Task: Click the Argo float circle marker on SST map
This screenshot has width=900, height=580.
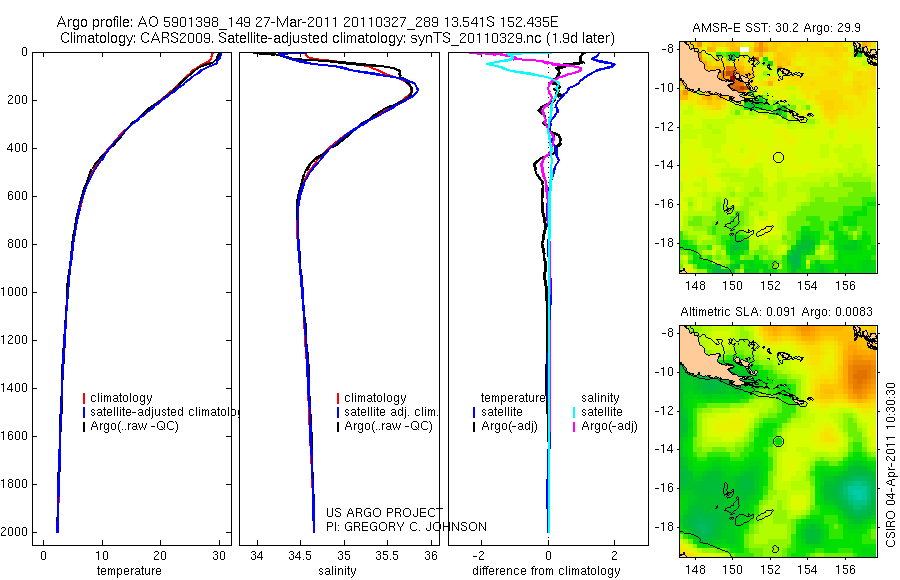Action: [x=778, y=157]
